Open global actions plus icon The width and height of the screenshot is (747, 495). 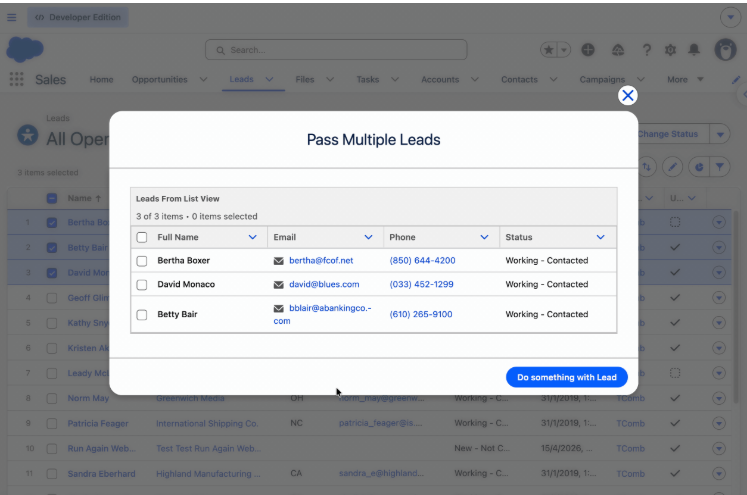(588, 50)
